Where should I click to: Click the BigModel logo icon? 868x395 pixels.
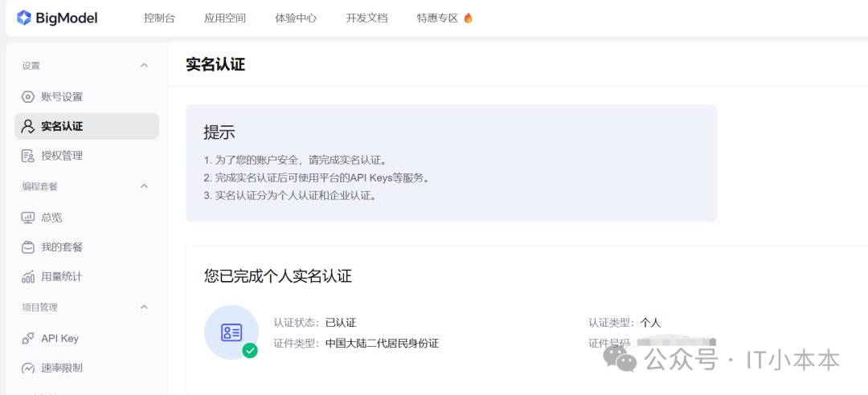(24, 18)
